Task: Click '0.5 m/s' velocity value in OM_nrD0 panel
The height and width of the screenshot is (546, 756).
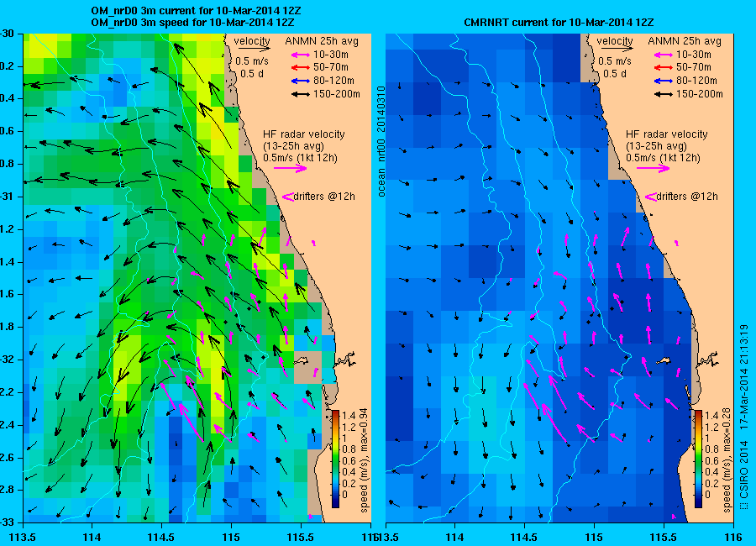Action: click(x=252, y=61)
